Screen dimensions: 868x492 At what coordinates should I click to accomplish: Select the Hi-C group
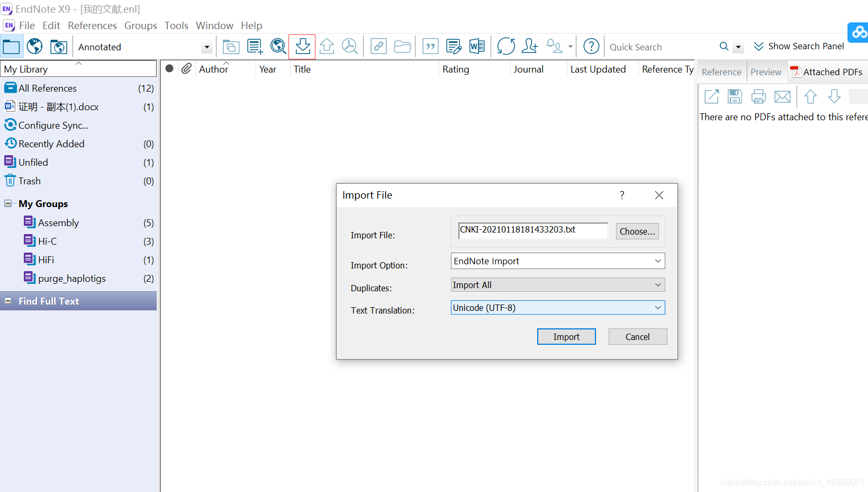78,241
